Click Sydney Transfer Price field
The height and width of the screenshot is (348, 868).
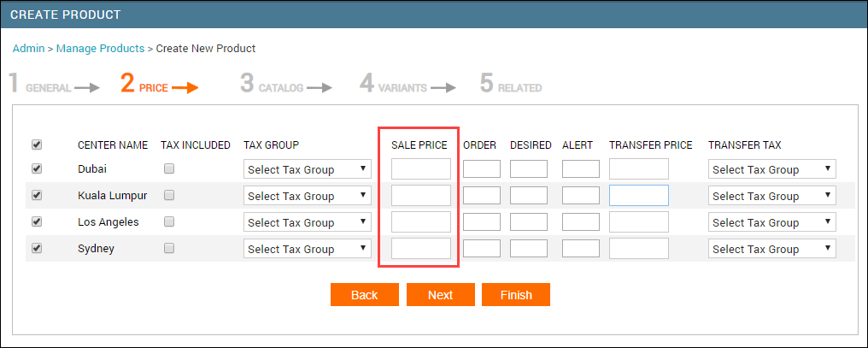pos(639,249)
